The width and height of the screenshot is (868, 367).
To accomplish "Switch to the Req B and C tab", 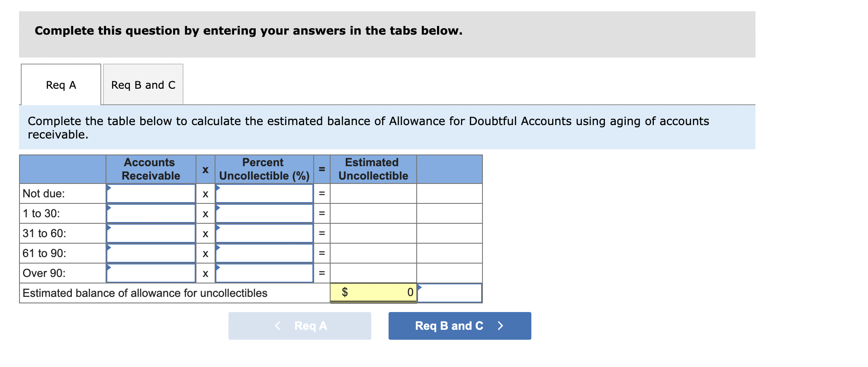I will coord(142,85).
